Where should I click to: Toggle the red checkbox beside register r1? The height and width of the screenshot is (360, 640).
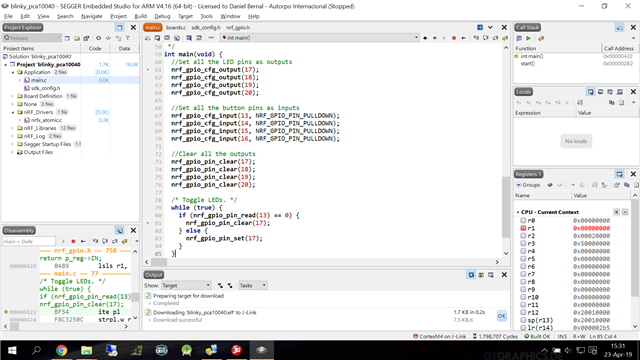[x=523, y=228]
